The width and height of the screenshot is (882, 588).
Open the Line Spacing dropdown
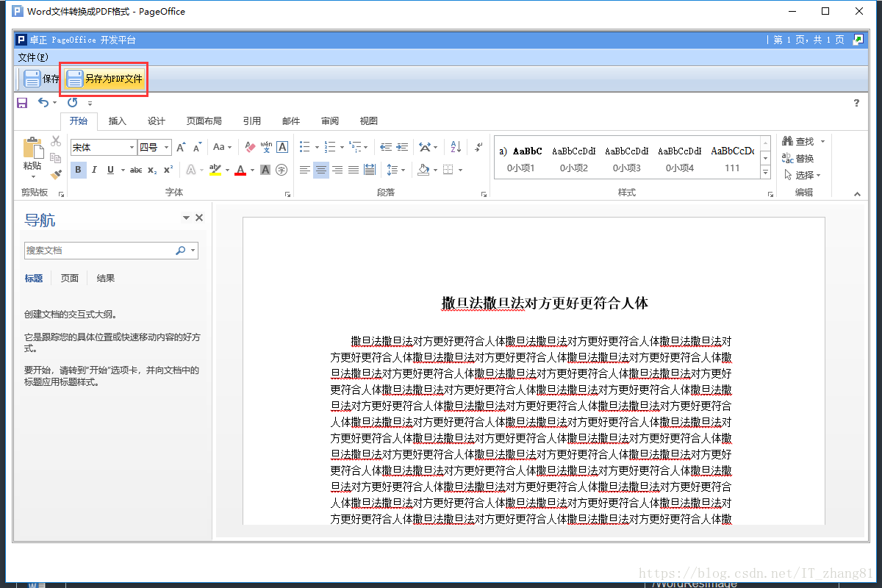pos(396,170)
